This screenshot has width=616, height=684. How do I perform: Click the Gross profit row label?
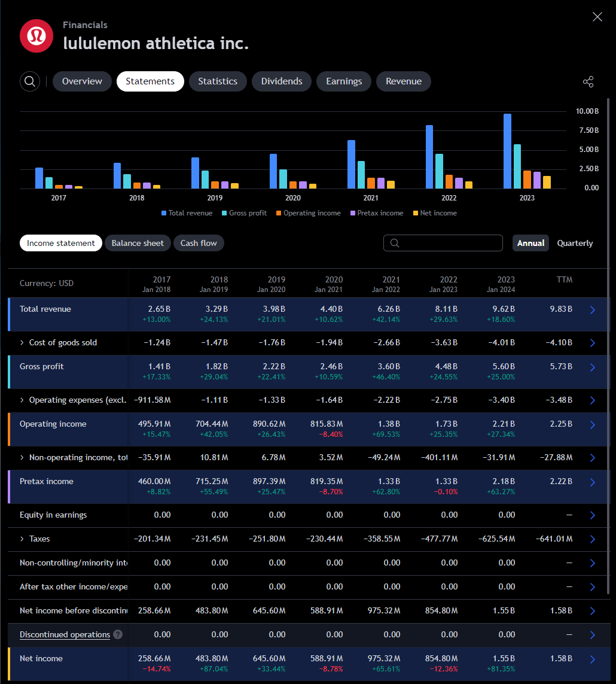[41, 366]
